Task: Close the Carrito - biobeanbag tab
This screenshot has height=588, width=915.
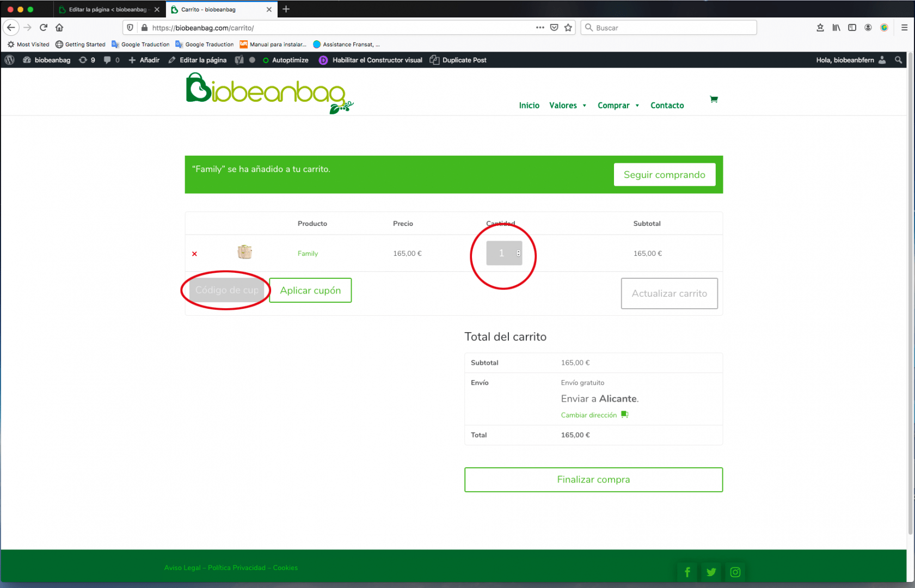Action: (269, 9)
